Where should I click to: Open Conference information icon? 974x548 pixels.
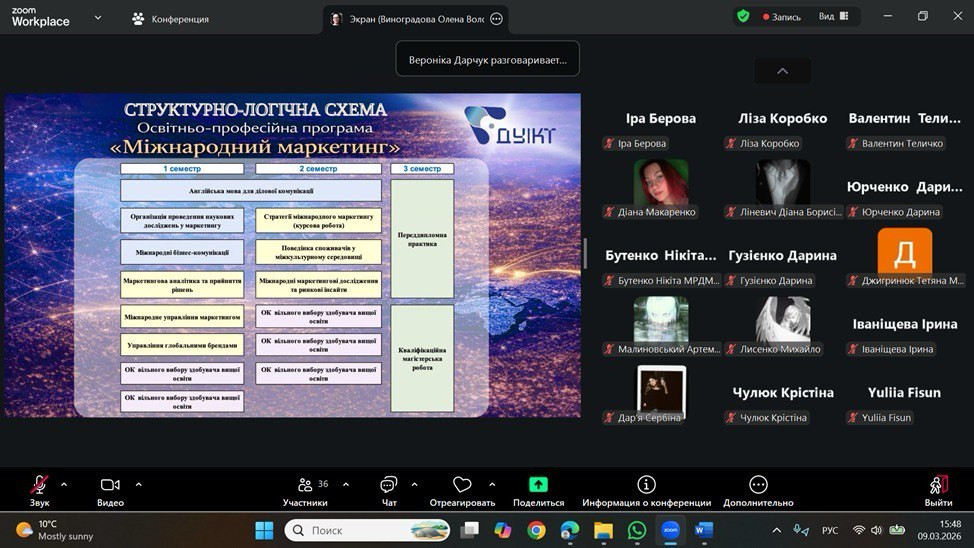[x=646, y=485]
